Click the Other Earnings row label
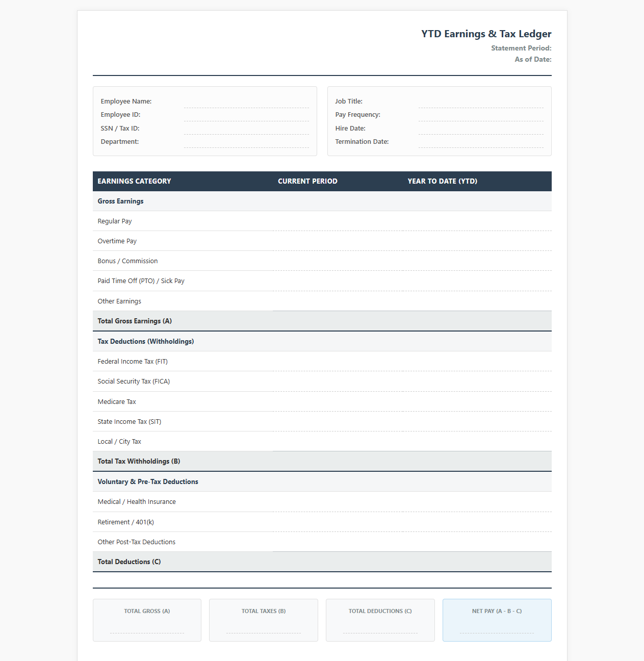Viewport: 644px width, 661px height. click(119, 301)
